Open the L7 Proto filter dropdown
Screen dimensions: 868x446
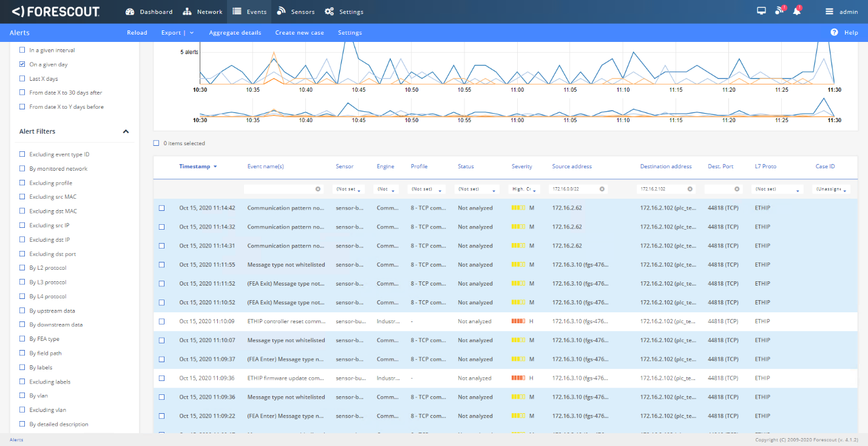[x=778, y=189]
